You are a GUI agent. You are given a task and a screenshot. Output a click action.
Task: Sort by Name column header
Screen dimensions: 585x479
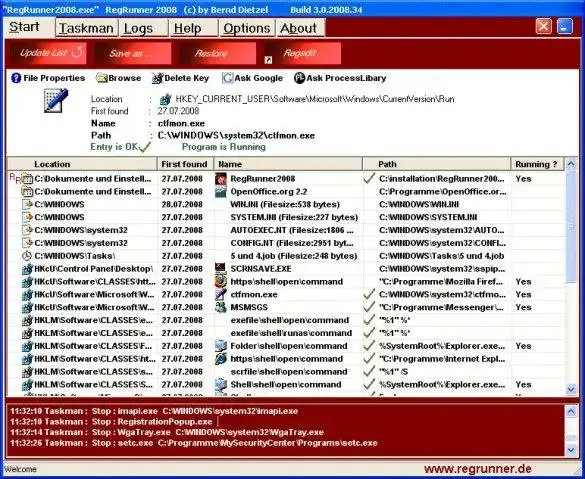288,164
